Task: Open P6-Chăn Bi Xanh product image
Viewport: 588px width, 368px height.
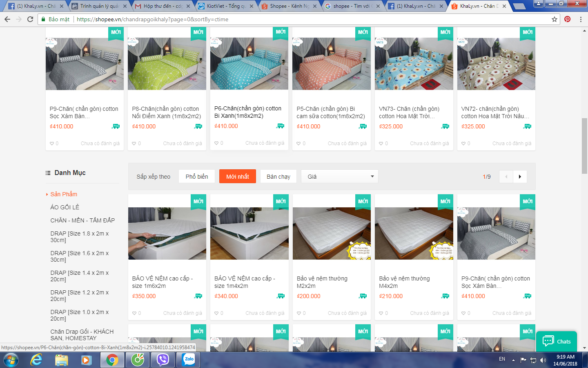Action: click(249, 64)
